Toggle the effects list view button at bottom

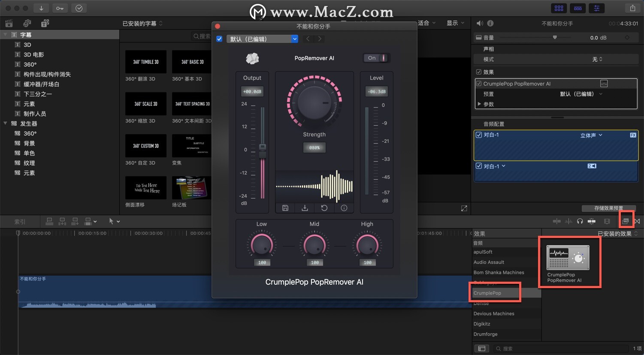(x=481, y=349)
